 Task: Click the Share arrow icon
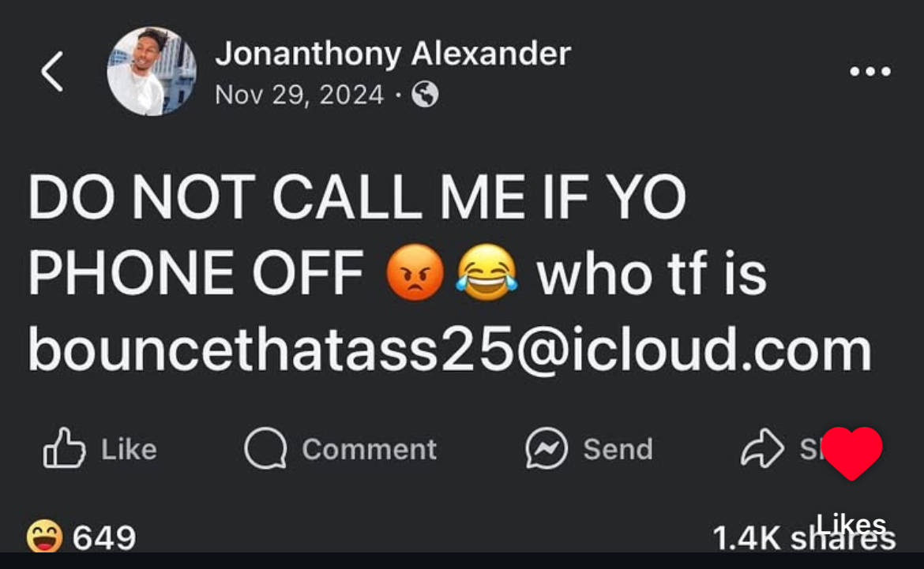pos(762,448)
